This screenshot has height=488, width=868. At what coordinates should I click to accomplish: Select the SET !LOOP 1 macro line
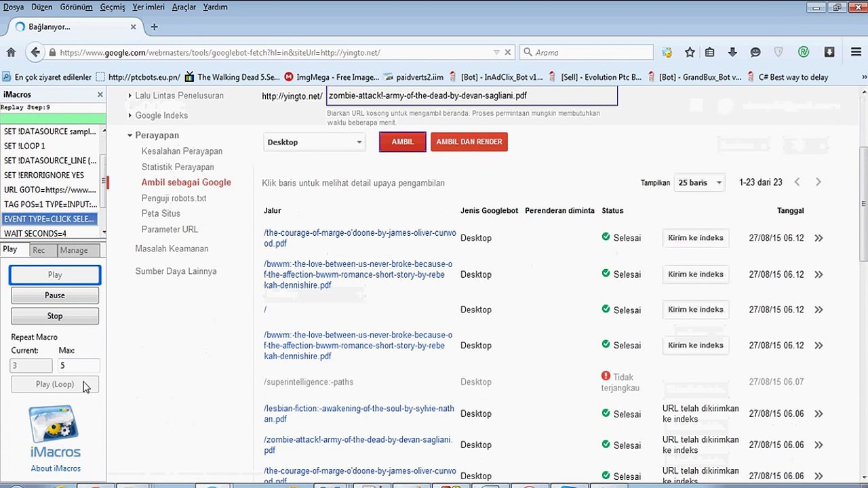51,146
